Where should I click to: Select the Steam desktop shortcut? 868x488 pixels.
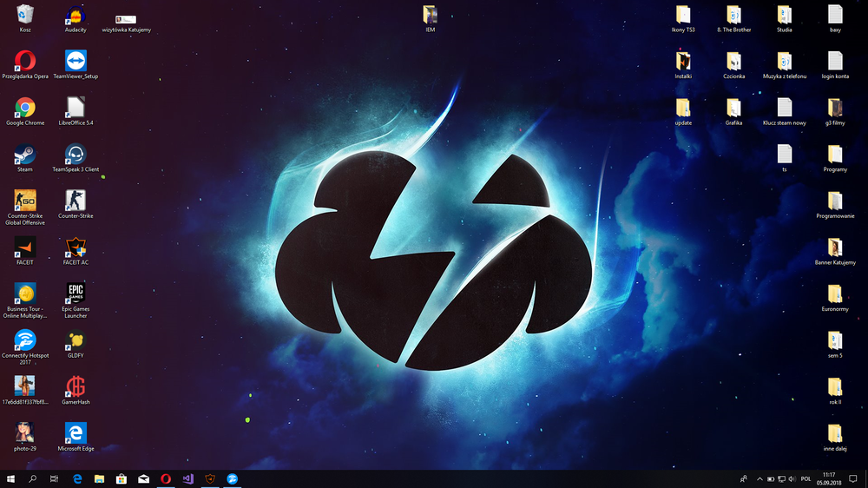point(25,158)
